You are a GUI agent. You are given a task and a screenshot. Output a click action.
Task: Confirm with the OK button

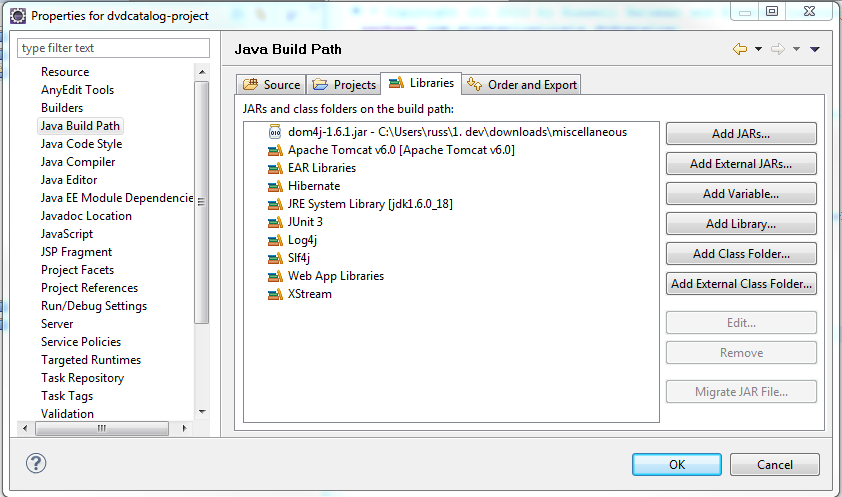[677, 465]
